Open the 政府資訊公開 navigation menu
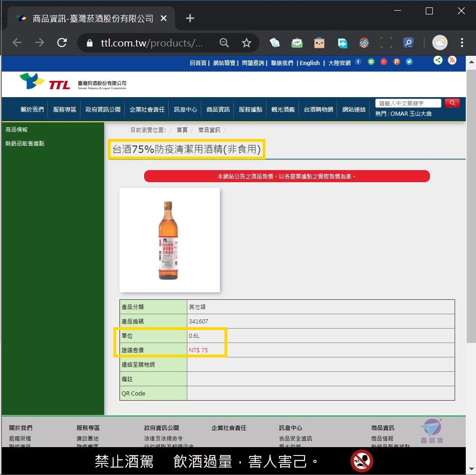 pyautogui.click(x=103, y=110)
